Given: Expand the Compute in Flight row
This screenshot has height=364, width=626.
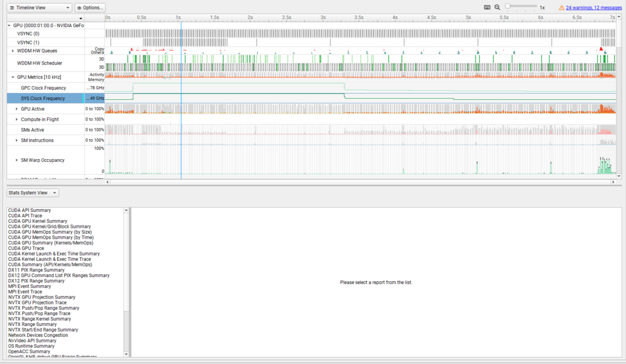Looking at the screenshot, I should (x=17, y=119).
